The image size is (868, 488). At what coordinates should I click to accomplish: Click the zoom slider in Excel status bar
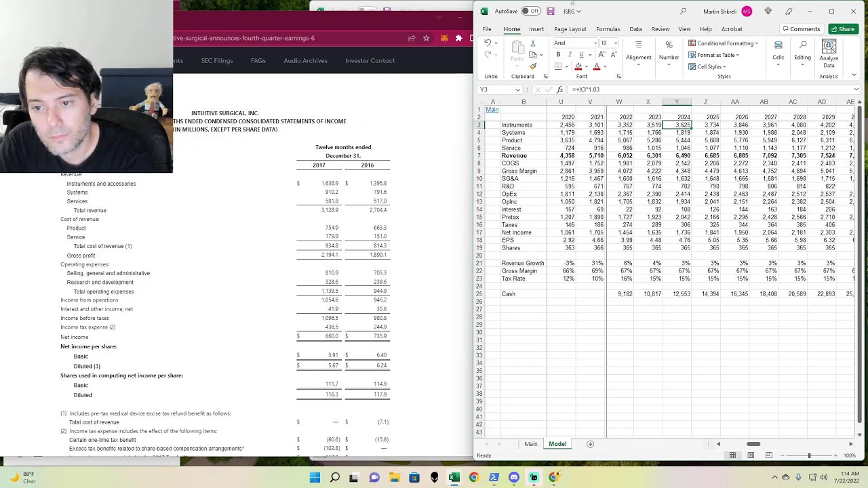click(x=809, y=455)
